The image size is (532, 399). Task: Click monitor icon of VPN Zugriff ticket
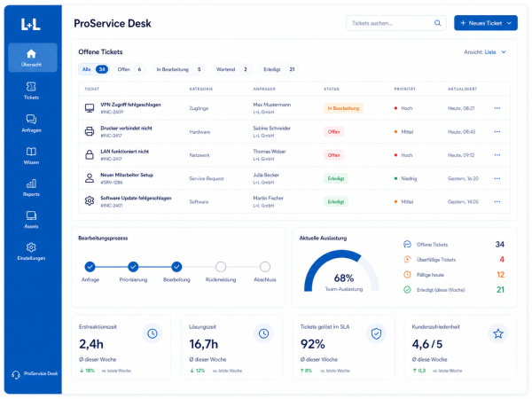coord(90,108)
